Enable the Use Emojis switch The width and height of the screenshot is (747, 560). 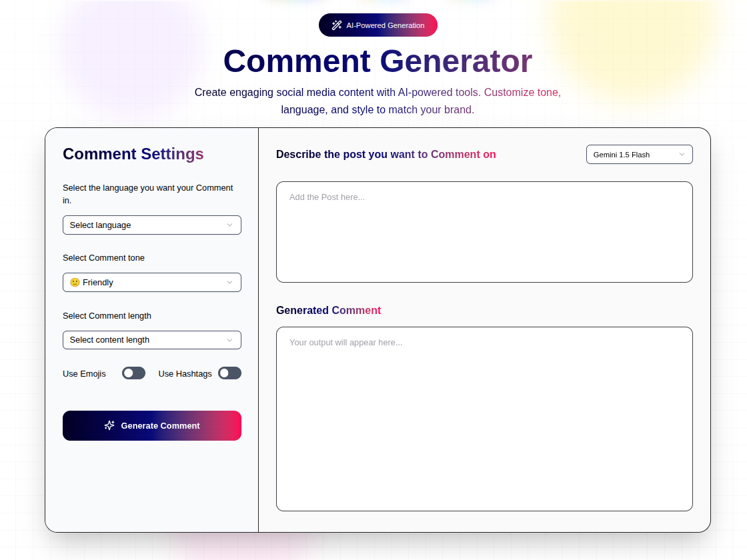(x=133, y=373)
